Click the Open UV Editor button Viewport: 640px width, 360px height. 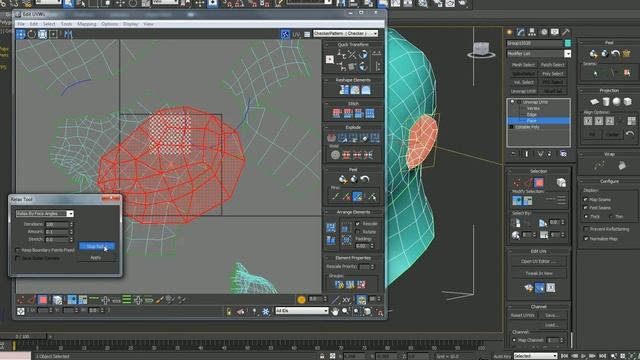click(538, 261)
